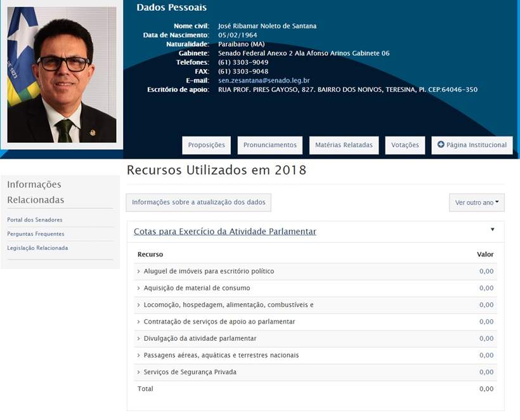This screenshot has height=420, width=520.
Task: Click the Informações Relacionadas sidebar heading
Action: (x=36, y=192)
